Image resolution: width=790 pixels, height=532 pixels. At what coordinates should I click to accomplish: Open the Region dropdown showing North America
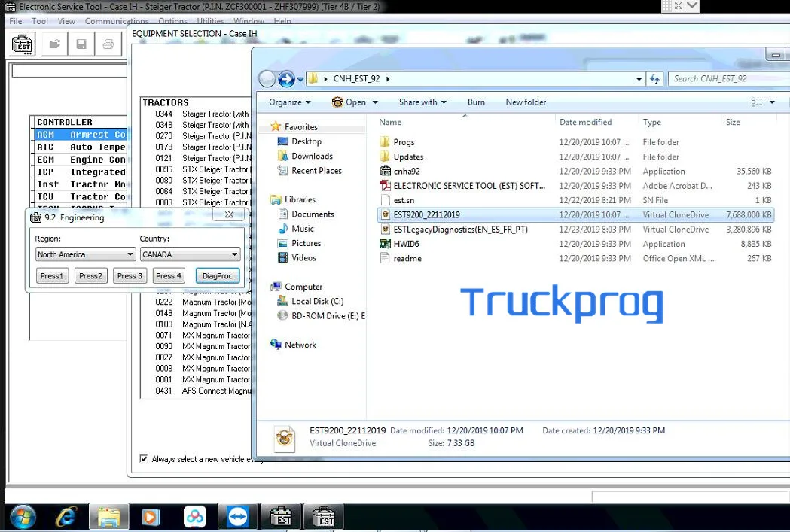(85, 255)
